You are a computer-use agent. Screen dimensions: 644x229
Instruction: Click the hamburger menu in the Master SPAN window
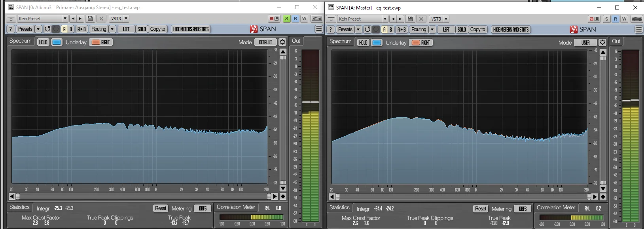(x=639, y=29)
